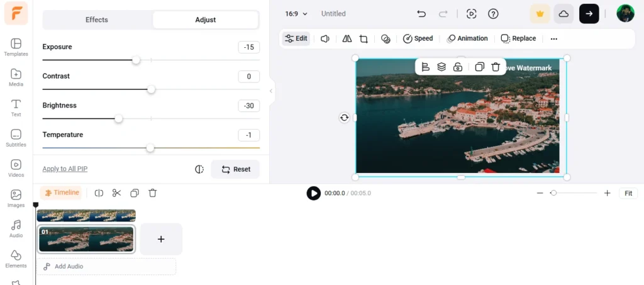Screen dimensions: 644x285
Task: Click the Temperature value field
Action: point(249,135)
